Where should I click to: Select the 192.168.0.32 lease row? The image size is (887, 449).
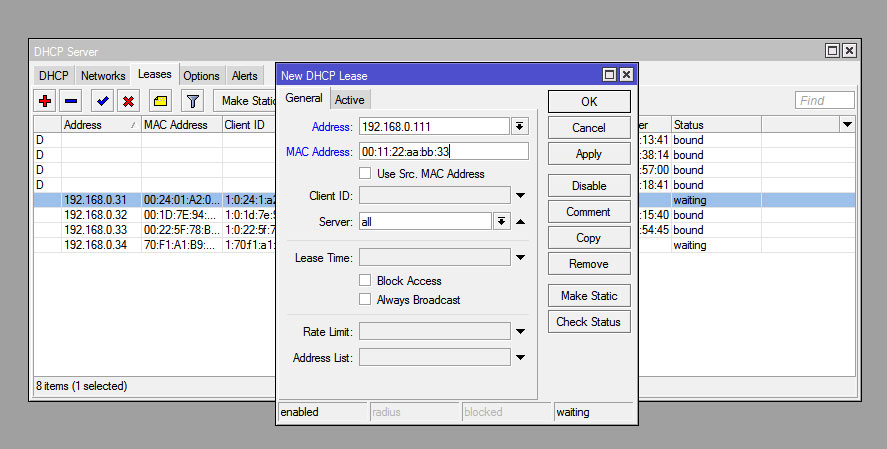point(96,215)
